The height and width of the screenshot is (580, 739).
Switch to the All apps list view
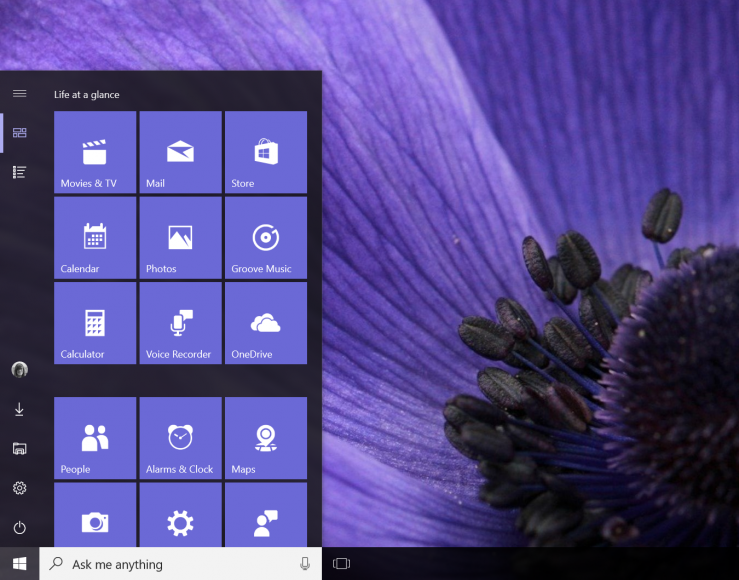pyautogui.click(x=19, y=172)
